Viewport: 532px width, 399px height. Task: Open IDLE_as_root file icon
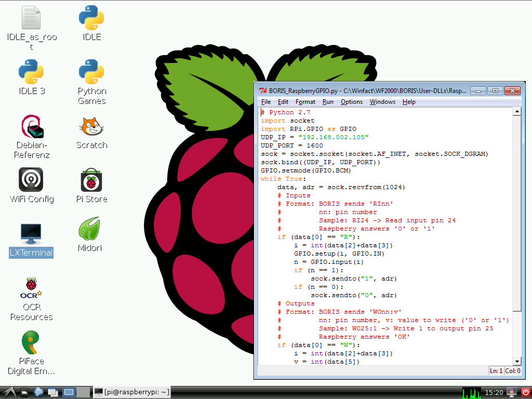click(x=31, y=18)
